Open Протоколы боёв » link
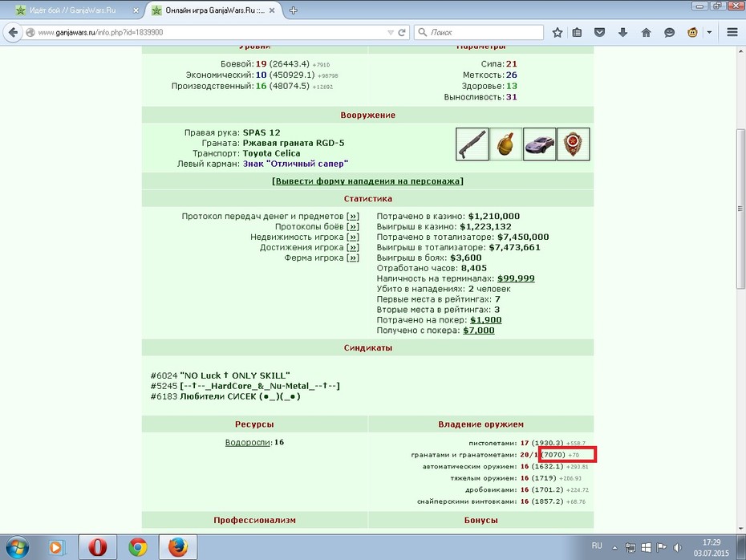The image size is (746, 560). coord(352,227)
